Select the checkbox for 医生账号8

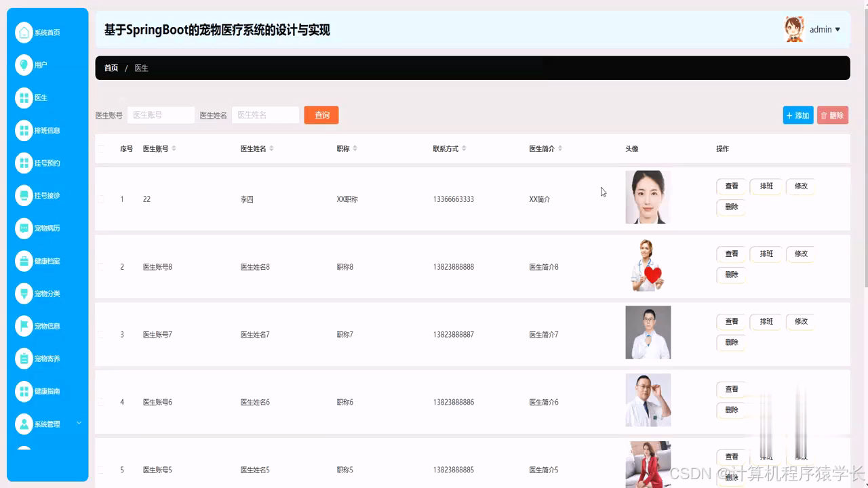pyautogui.click(x=100, y=266)
